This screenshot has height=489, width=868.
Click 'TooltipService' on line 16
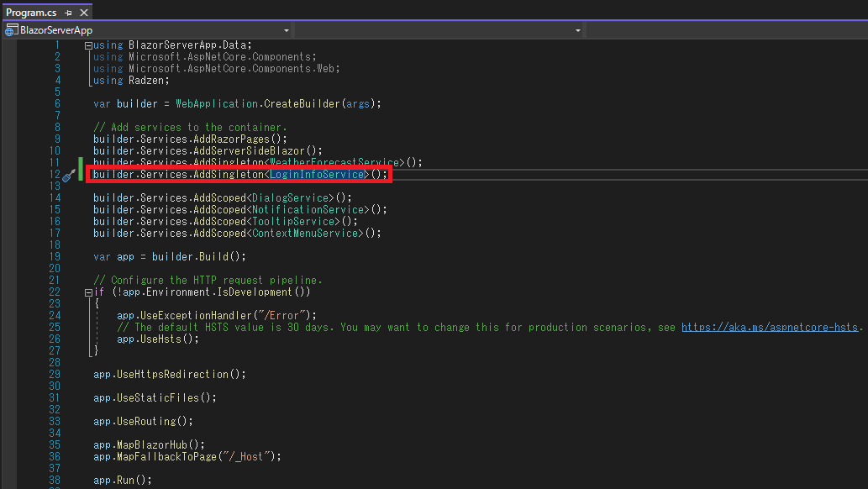(293, 222)
